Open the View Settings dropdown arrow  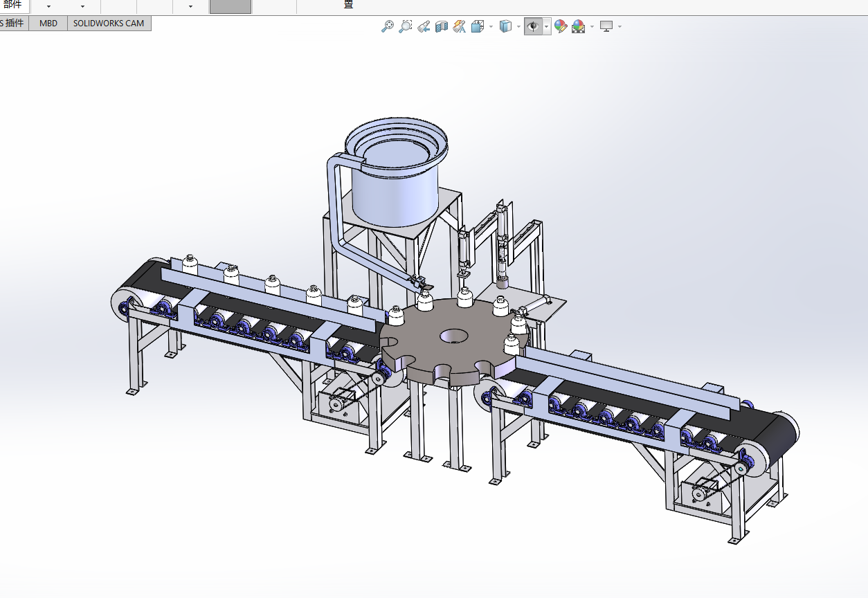(x=620, y=26)
